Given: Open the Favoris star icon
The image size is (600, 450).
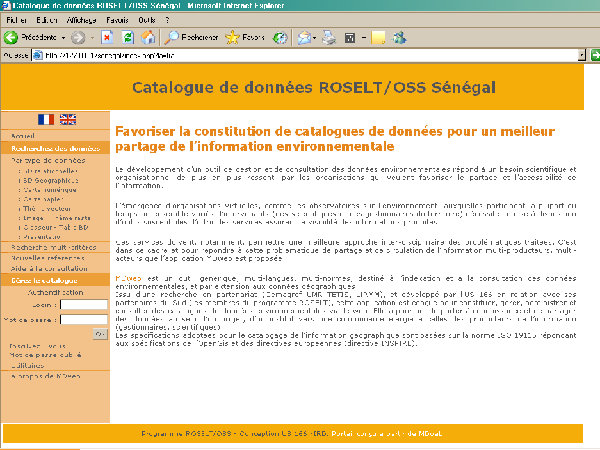Looking at the screenshot, I should pyautogui.click(x=232, y=38).
